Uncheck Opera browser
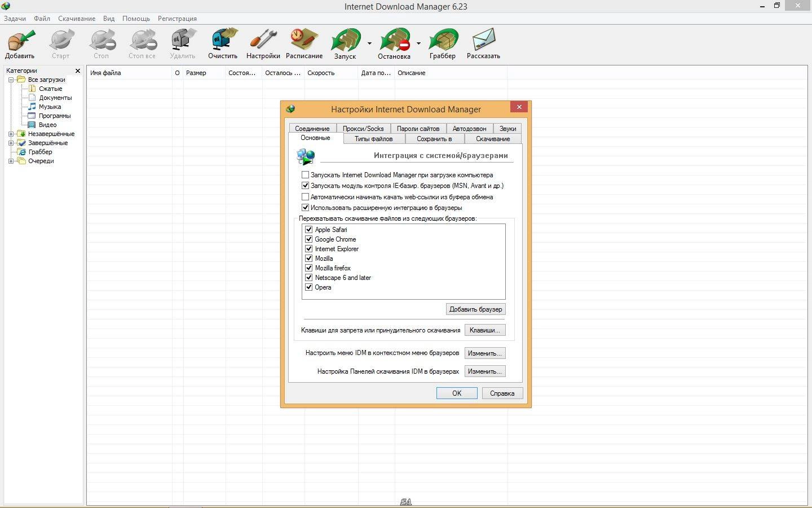 coord(308,287)
